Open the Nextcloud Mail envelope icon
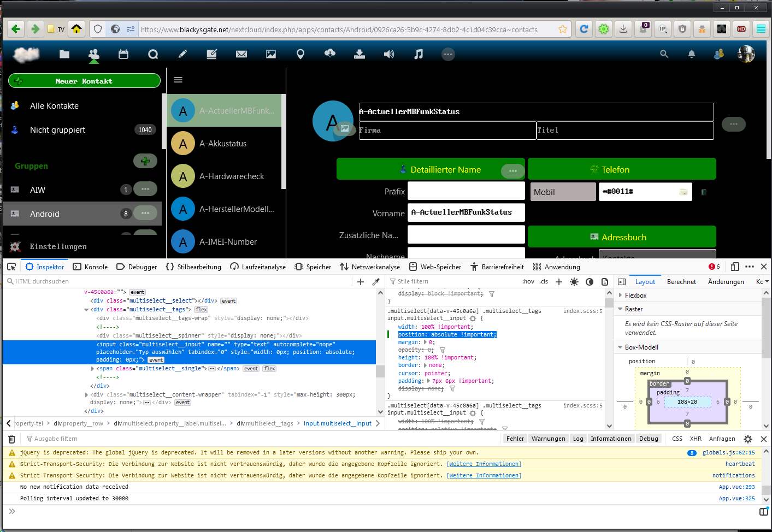 241,54
